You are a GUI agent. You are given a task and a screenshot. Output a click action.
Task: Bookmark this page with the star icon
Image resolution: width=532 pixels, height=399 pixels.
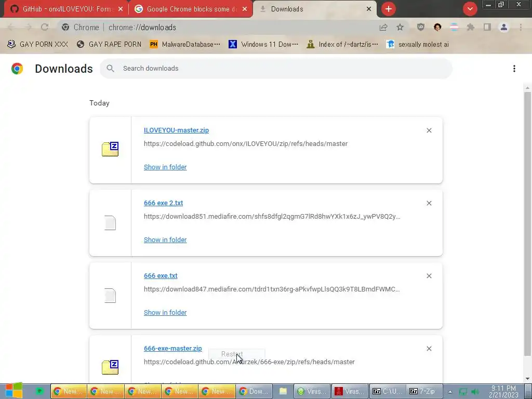click(400, 28)
